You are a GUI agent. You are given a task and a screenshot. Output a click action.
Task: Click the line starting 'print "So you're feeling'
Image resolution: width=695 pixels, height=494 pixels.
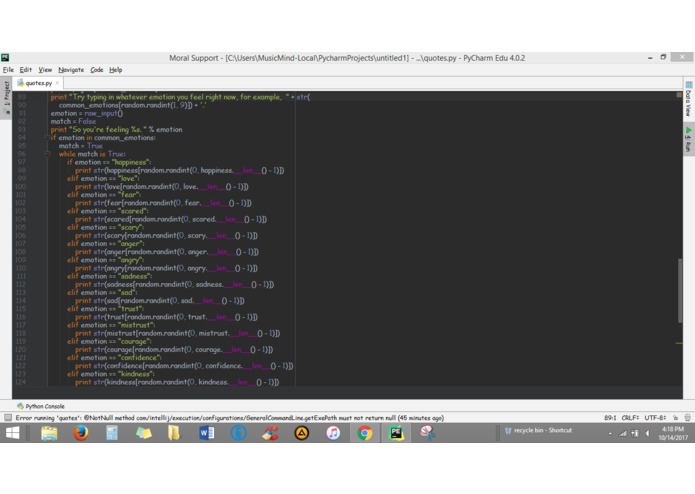(x=116, y=130)
